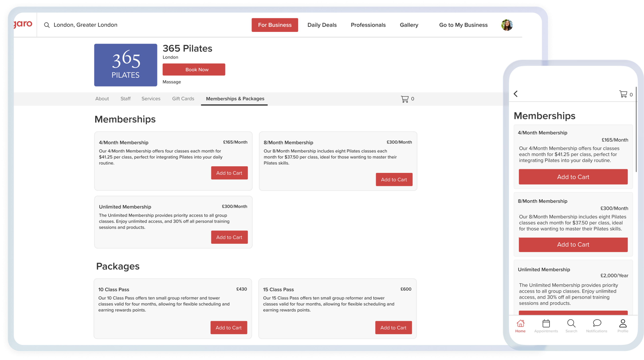Add 8/Month Membership to cart on desktop

coord(394,180)
